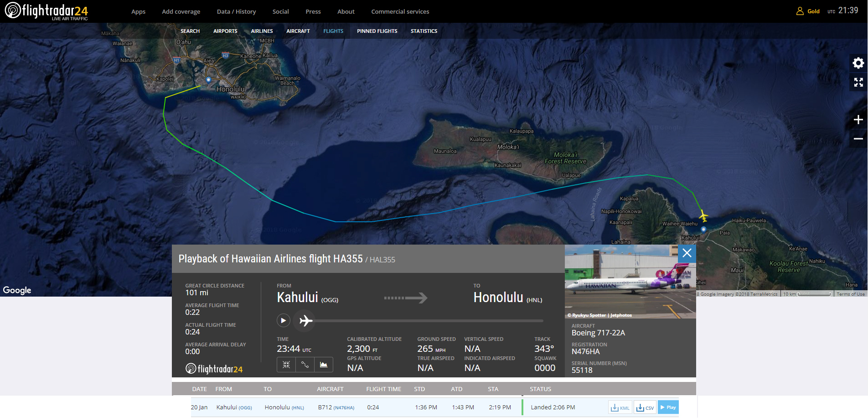The height and width of the screenshot is (418, 868).
Task: Open About menu item
Action: pos(346,11)
